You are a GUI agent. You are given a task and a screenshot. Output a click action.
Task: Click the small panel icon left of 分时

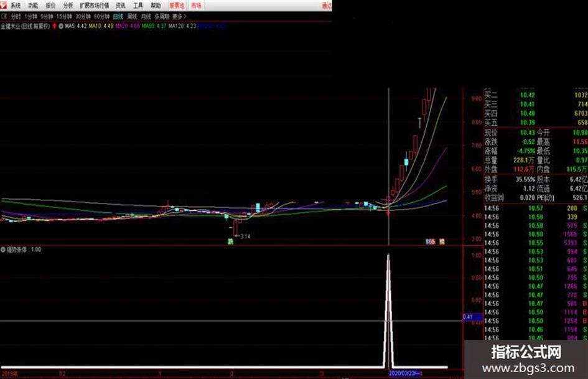point(4,17)
